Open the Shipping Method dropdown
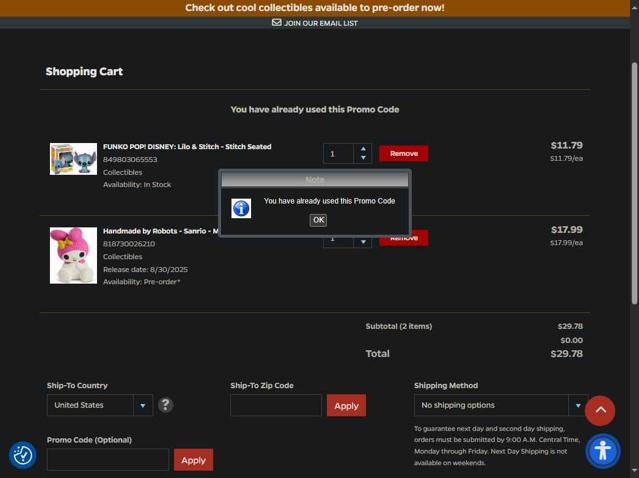This screenshot has height=478, width=639. [x=501, y=405]
